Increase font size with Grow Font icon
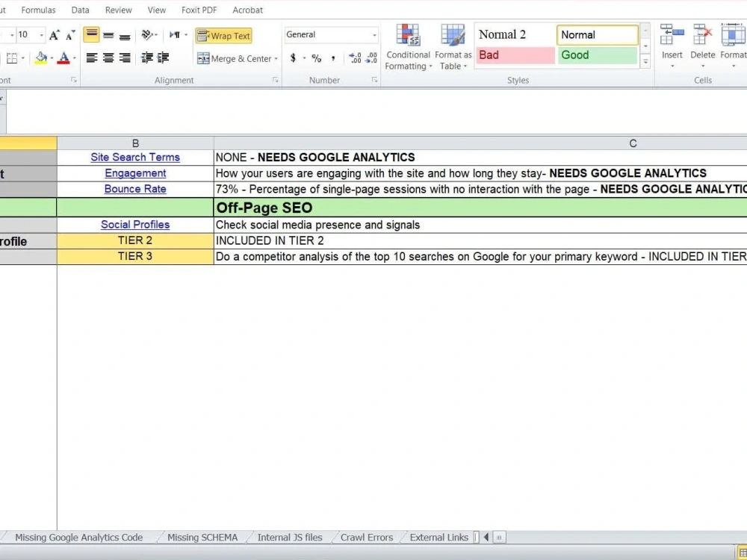The image size is (747, 560). click(55, 35)
